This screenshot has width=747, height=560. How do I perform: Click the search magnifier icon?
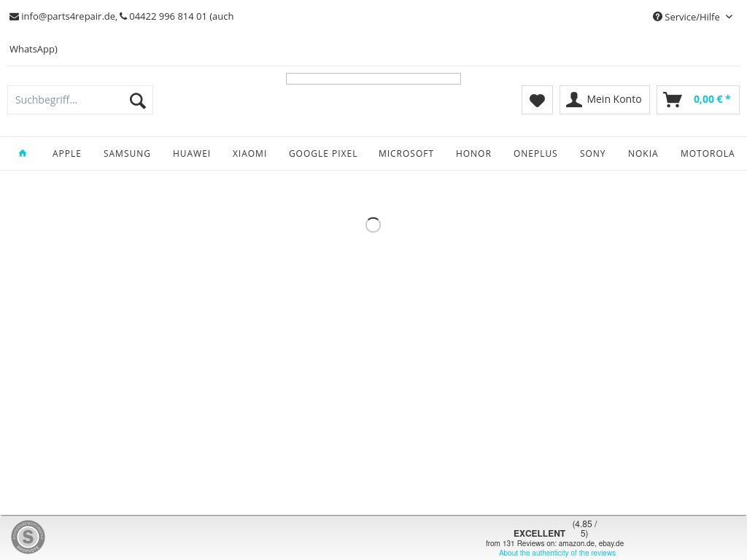point(137,101)
